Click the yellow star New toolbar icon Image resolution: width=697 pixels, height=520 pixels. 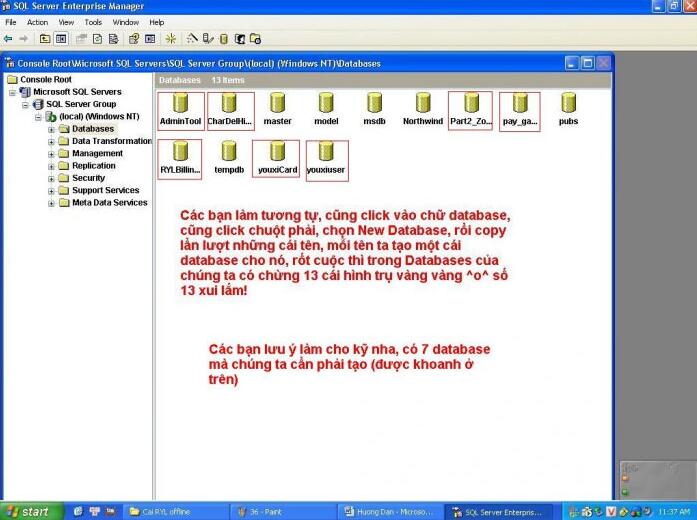170,39
